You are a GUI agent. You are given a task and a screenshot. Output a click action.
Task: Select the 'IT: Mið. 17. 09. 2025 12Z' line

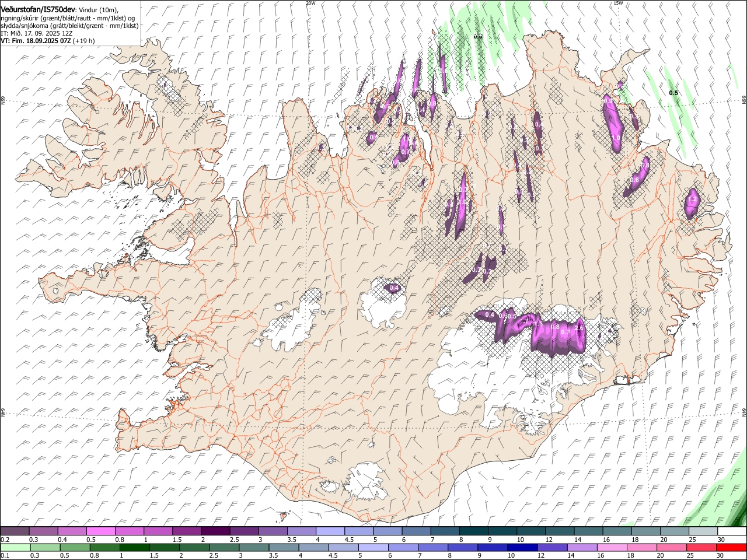point(36,34)
